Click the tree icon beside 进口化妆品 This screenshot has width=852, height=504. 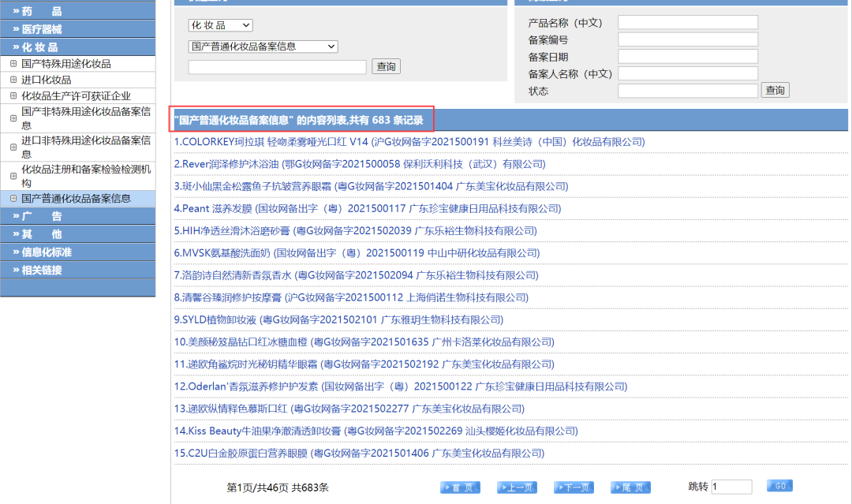pyautogui.click(x=13, y=80)
